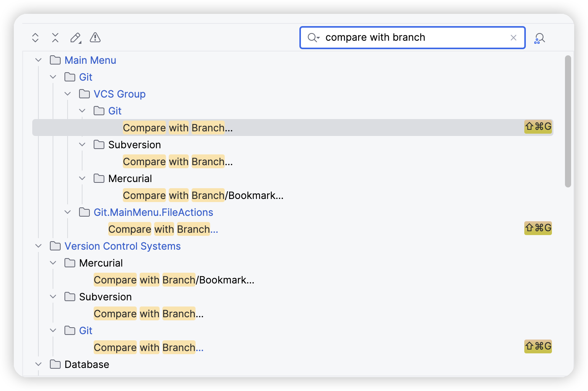Screen dimensions: 588x391
Task: Select Subversion label under VCS Group
Action: click(x=134, y=145)
